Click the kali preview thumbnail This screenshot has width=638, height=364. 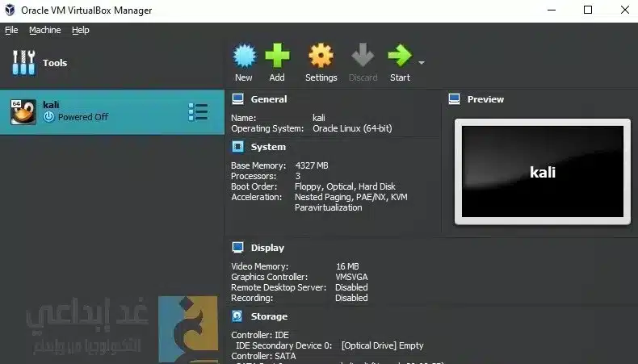click(x=543, y=172)
